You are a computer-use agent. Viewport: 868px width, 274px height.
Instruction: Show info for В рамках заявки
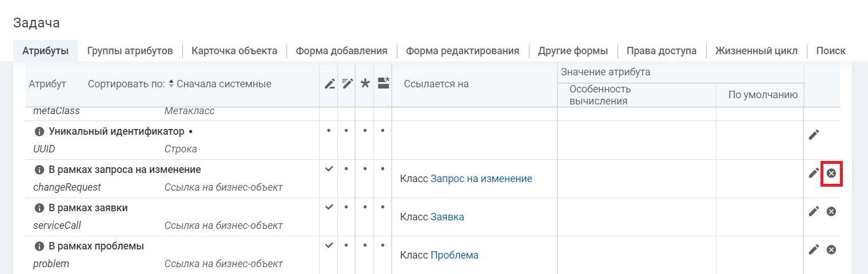[39, 208]
